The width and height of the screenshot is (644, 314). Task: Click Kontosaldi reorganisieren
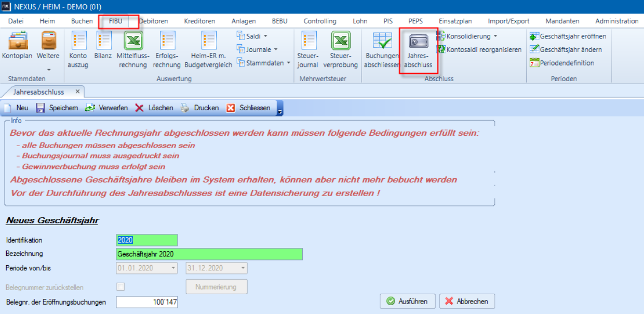(x=479, y=49)
